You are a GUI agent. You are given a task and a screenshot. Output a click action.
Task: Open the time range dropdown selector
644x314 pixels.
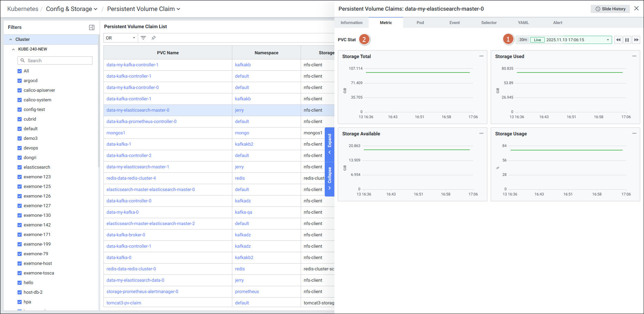point(608,40)
